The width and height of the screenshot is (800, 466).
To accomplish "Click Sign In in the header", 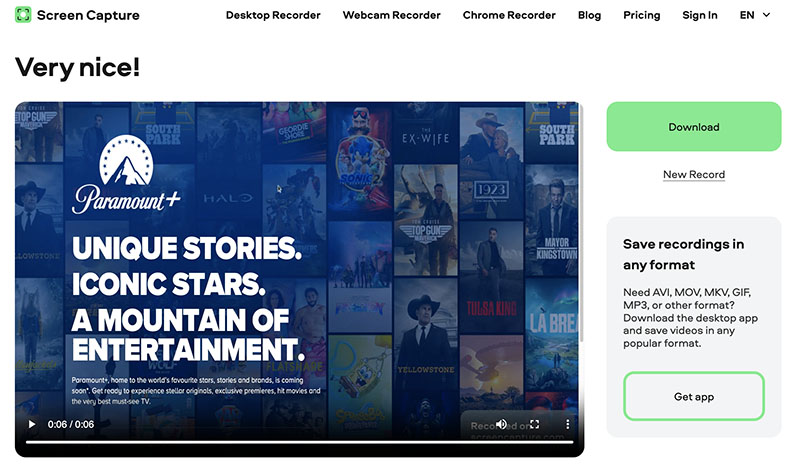I will pyautogui.click(x=699, y=15).
